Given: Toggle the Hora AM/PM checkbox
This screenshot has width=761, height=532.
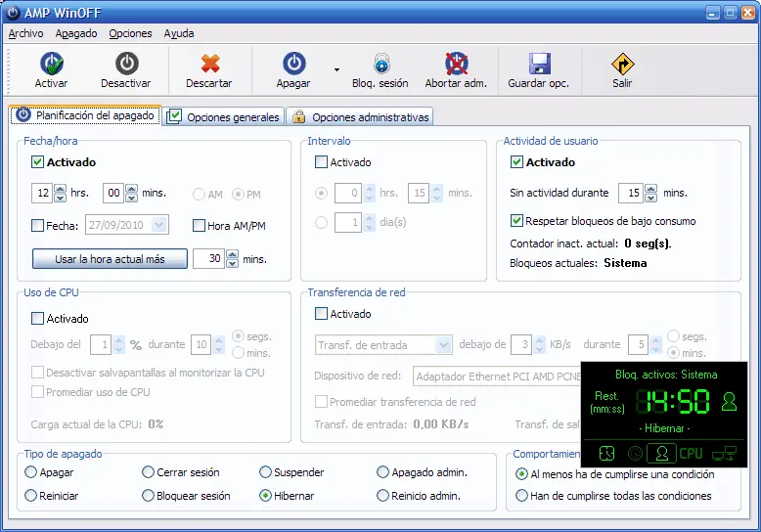Looking at the screenshot, I should tap(199, 226).
